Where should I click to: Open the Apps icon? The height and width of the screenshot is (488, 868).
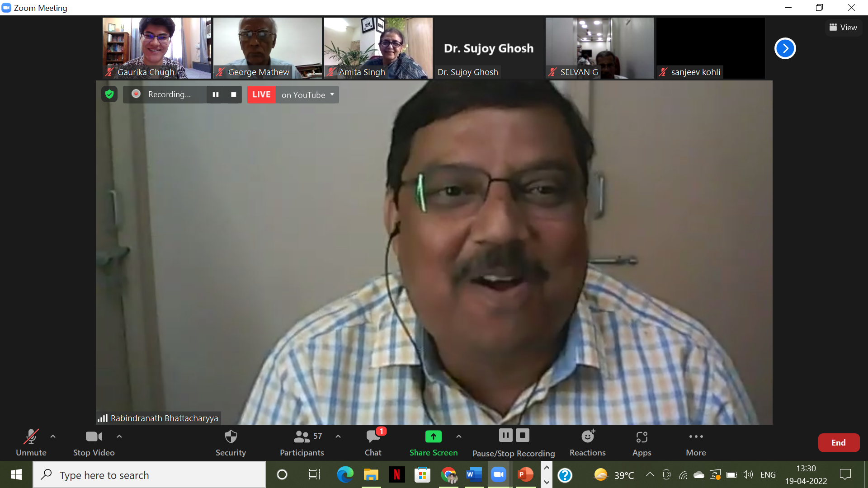(642, 437)
